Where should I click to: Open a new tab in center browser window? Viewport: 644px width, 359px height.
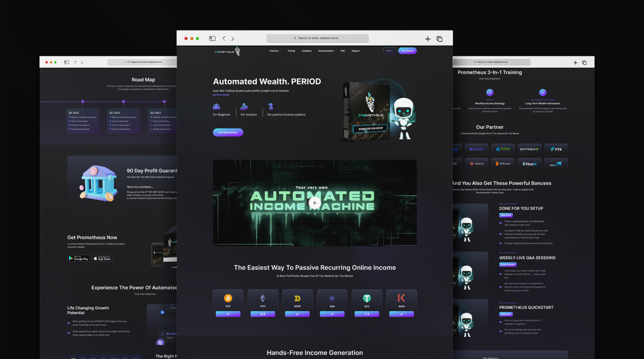(428, 39)
